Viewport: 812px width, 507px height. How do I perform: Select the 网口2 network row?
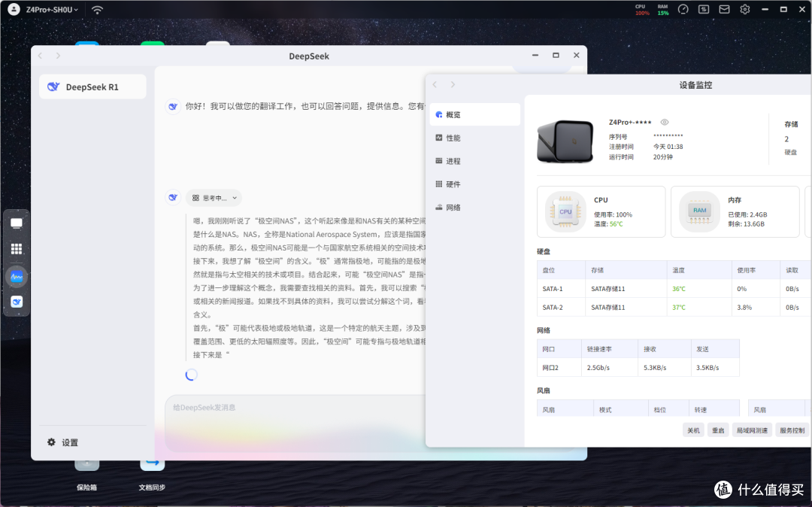point(638,368)
